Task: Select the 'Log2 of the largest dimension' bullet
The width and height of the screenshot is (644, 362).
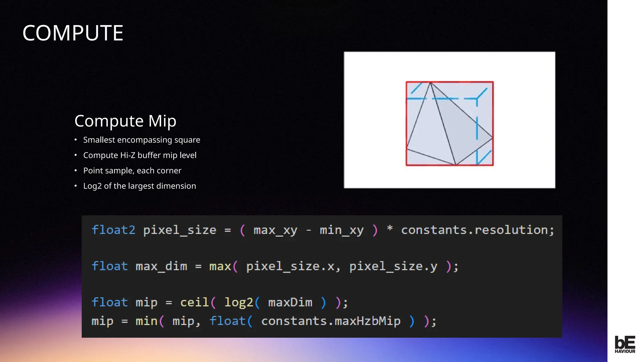Action: pos(139,186)
